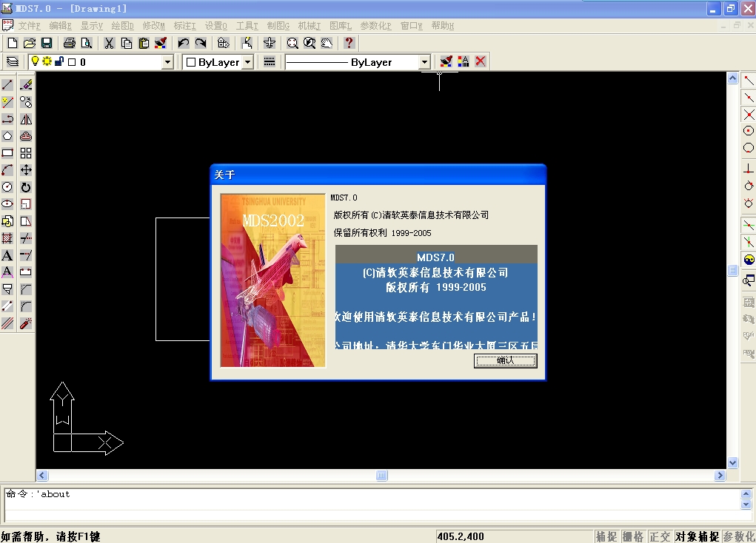Select the Rectangle drawing tool
This screenshot has width=756, height=543.
(7, 153)
